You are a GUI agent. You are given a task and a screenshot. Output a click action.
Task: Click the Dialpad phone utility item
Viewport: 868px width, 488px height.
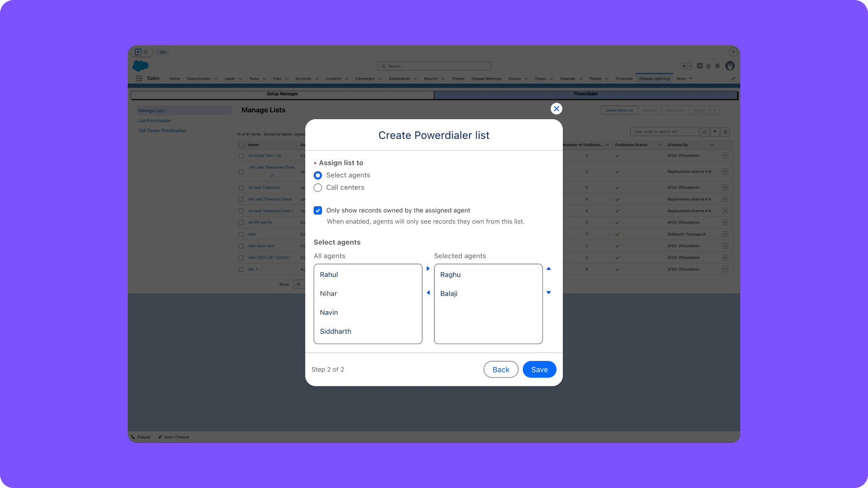pyautogui.click(x=141, y=437)
